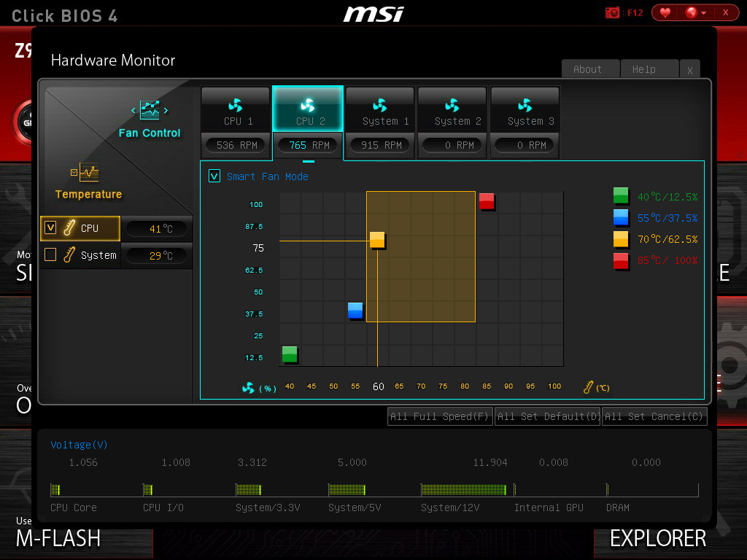Viewport: 747px width, 560px height.
Task: Click the red legend swatch for 85°C/100%
Action: [x=621, y=260]
